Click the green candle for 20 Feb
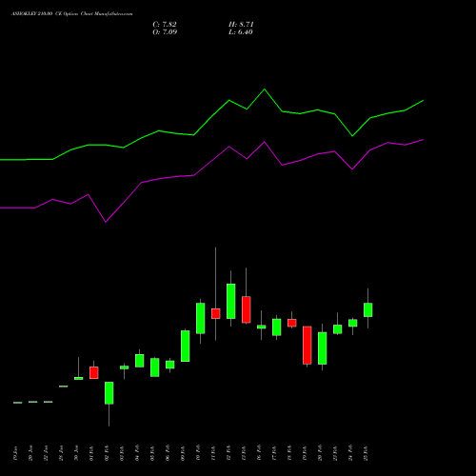The height and width of the screenshot is (476, 476). (x=323, y=348)
